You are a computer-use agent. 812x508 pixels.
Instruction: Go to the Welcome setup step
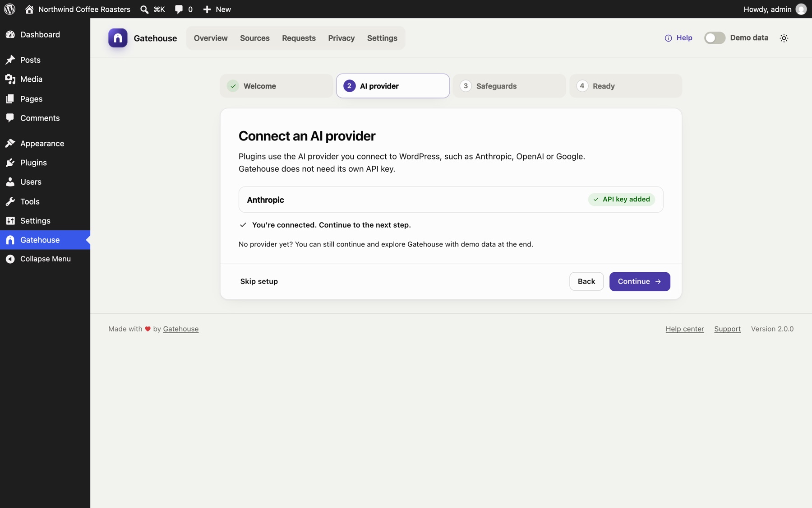click(277, 86)
